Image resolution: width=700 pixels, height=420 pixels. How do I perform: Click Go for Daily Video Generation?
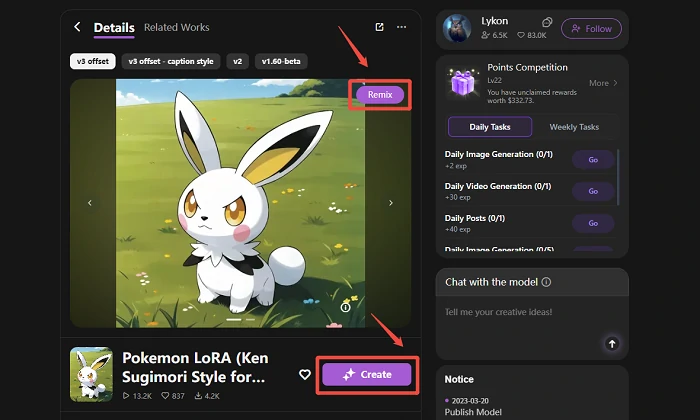pos(593,191)
